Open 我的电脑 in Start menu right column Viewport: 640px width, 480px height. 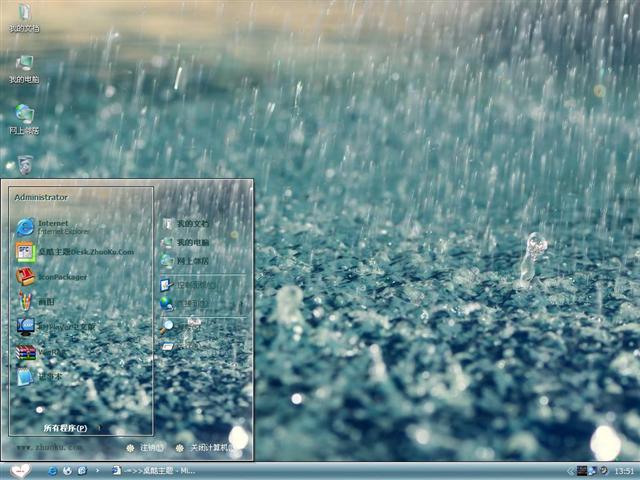tap(185, 242)
